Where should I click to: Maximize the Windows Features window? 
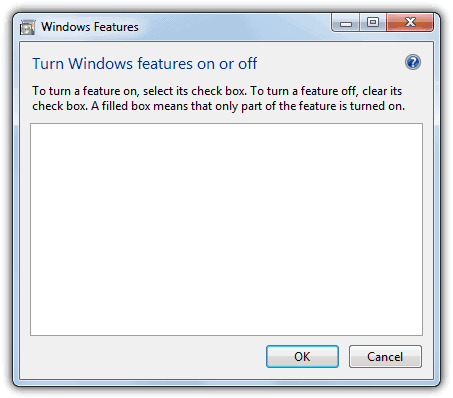point(373,23)
